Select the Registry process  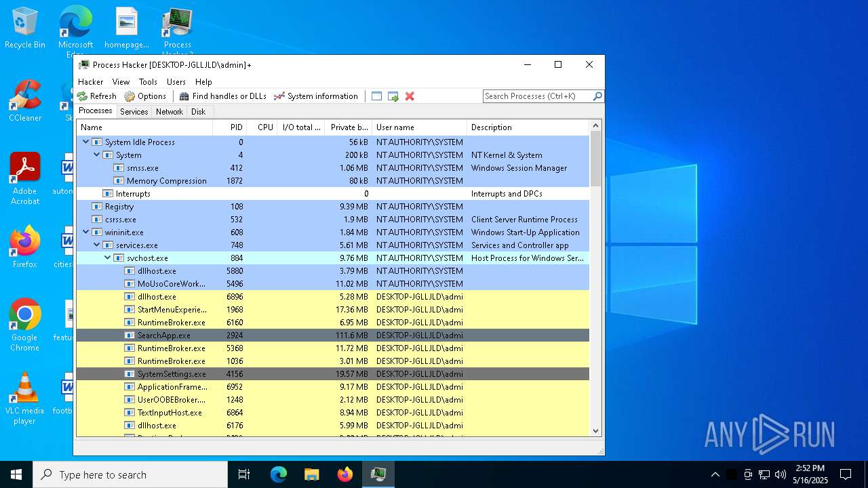click(x=333, y=207)
